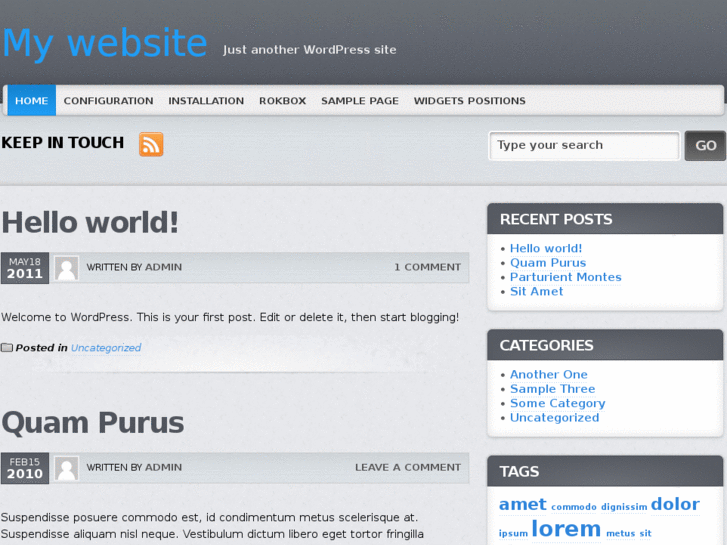This screenshot has width=727, height=545.
Task: Click the MAY18 2011 date badge
Action: (x=25, y=268)
